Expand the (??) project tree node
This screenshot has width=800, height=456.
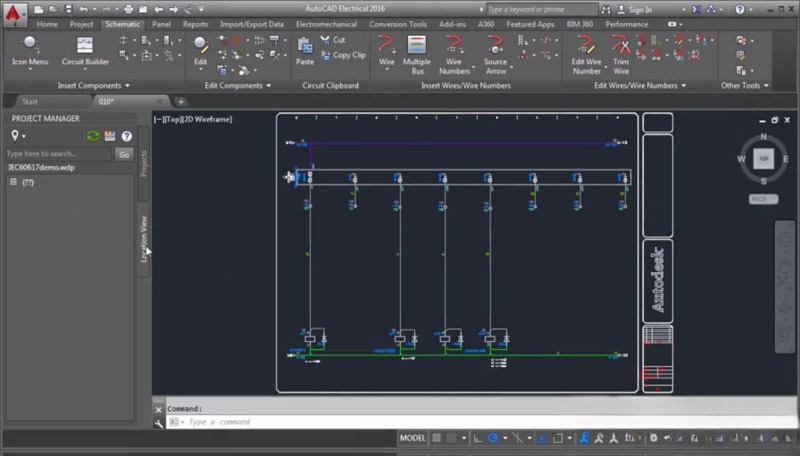(x=14, y=182)
